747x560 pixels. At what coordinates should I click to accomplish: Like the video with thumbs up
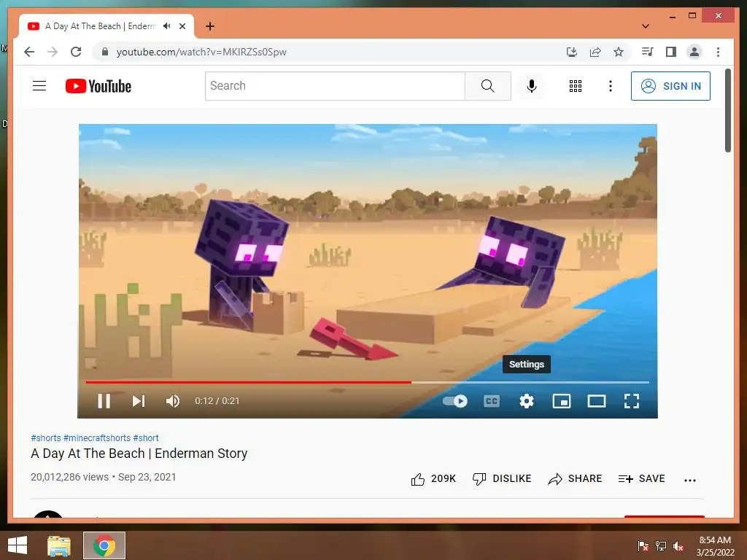(433, 478)
